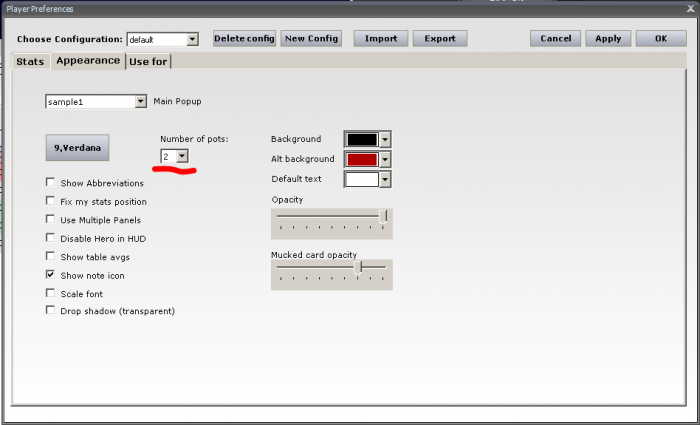700x425 pixels.
Task: Click the Export button
Action: click(x=440, y=38)
